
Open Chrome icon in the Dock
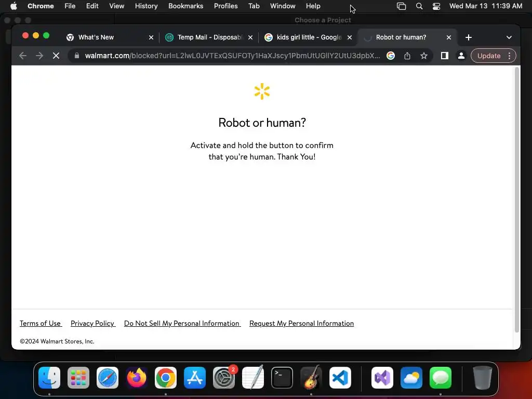pyautogui.click(x=166, y=378)
